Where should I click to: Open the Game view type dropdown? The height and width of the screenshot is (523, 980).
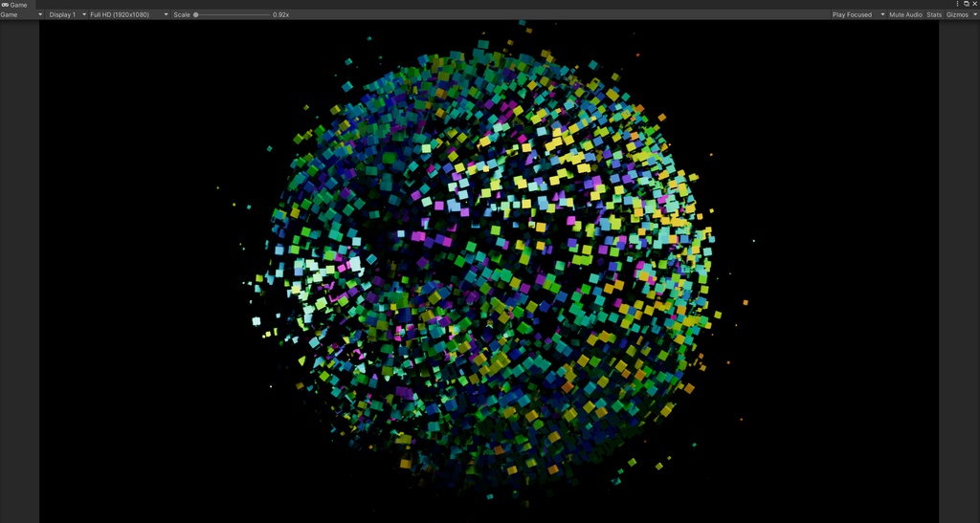tap(22, 14)
